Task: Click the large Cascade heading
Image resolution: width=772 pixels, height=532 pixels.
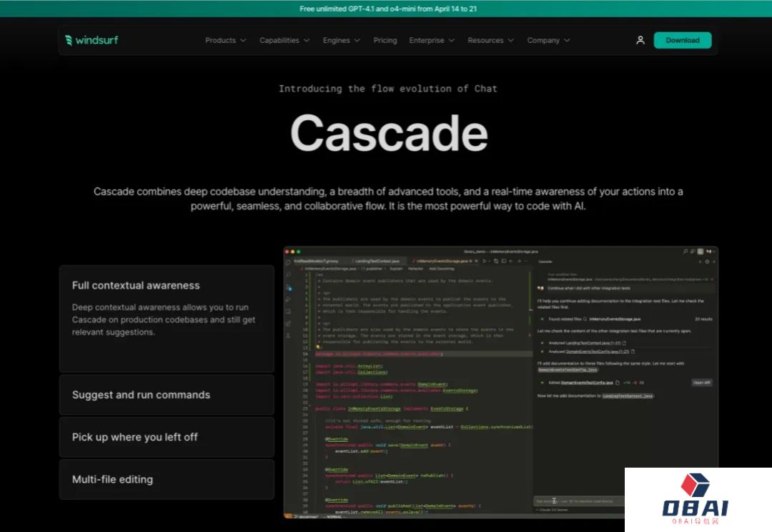Action: 389,133
